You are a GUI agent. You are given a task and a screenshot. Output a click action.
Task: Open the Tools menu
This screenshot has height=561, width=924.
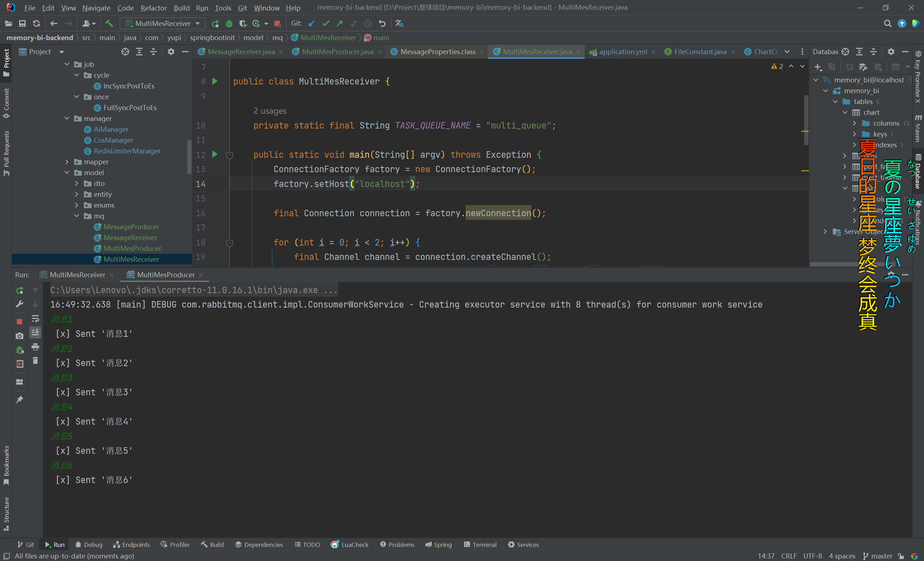[x=223, y=8]
